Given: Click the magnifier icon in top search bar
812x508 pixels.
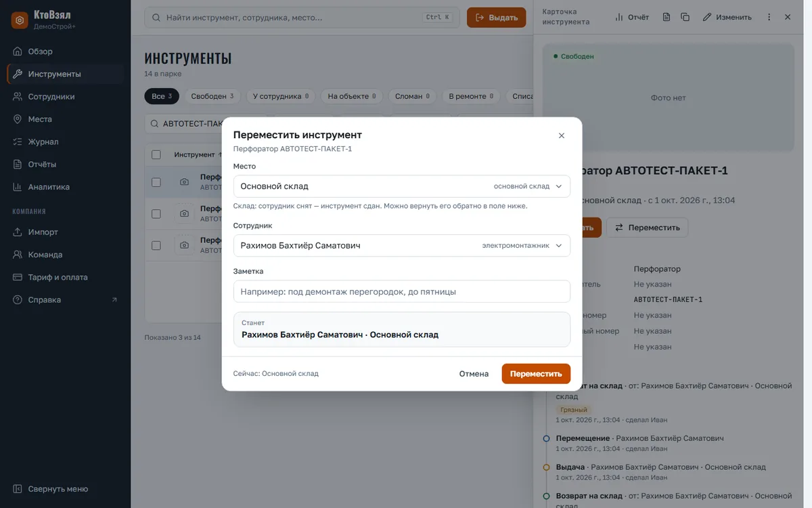Looking at the screenshot, I should (157, 18).
